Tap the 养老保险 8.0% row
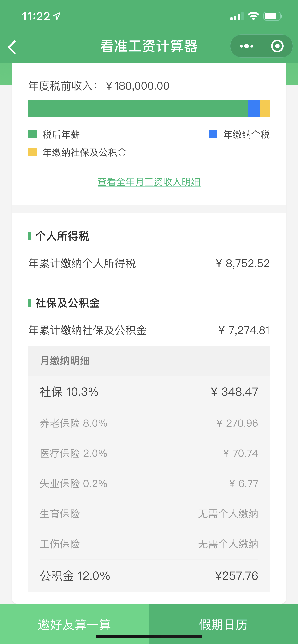This screenshot has height=644, width=298. 149,423
